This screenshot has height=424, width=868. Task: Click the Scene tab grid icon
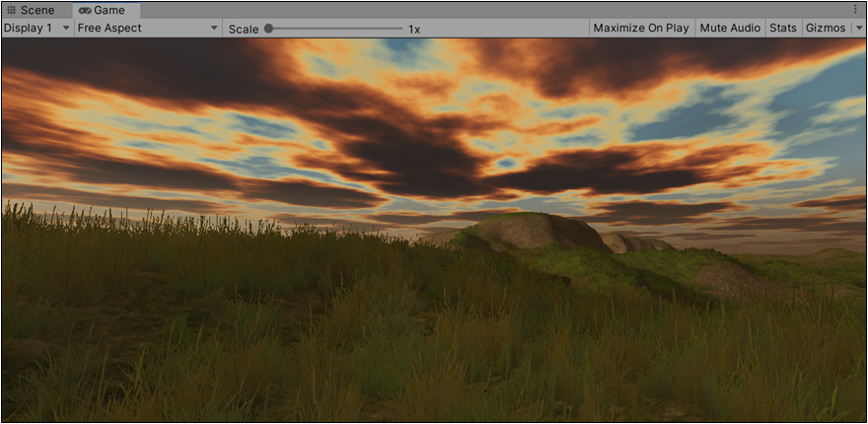point(12,10)
